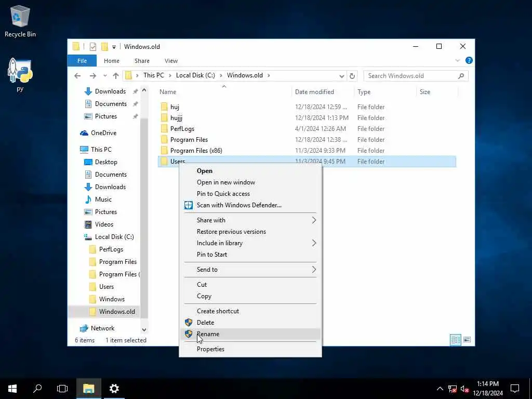Refresh the Windows.old folder view
The height and width of the screenshot is (399, 532).
tap(352, 76)
